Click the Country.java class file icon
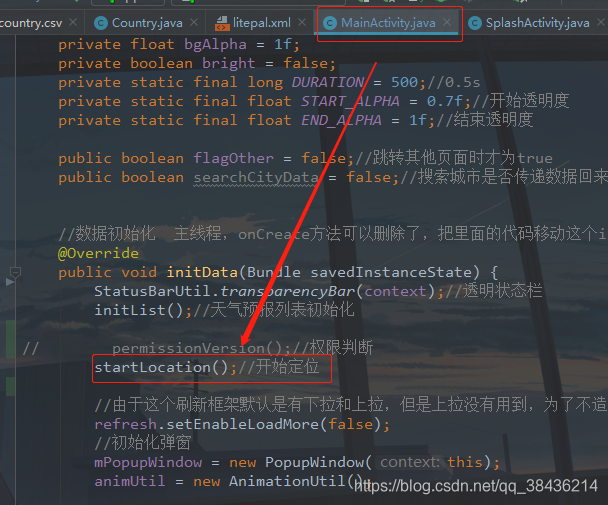This screenshot has width=608, height=505. click(x=101, y=23)
